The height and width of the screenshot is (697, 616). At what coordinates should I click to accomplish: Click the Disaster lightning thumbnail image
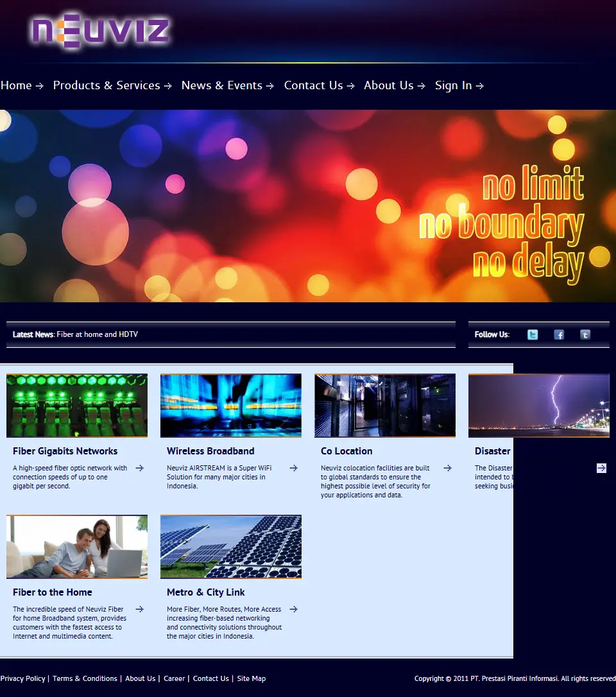click(538, 406)
